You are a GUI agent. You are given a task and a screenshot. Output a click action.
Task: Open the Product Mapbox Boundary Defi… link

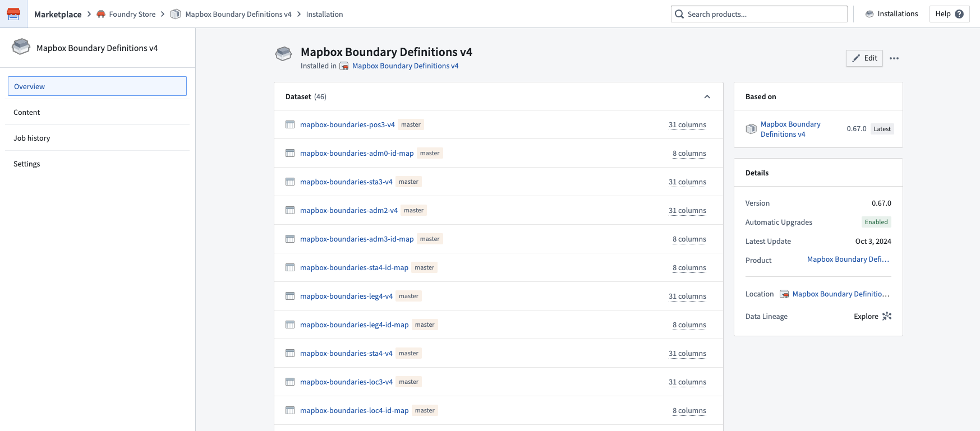(848, 259)
